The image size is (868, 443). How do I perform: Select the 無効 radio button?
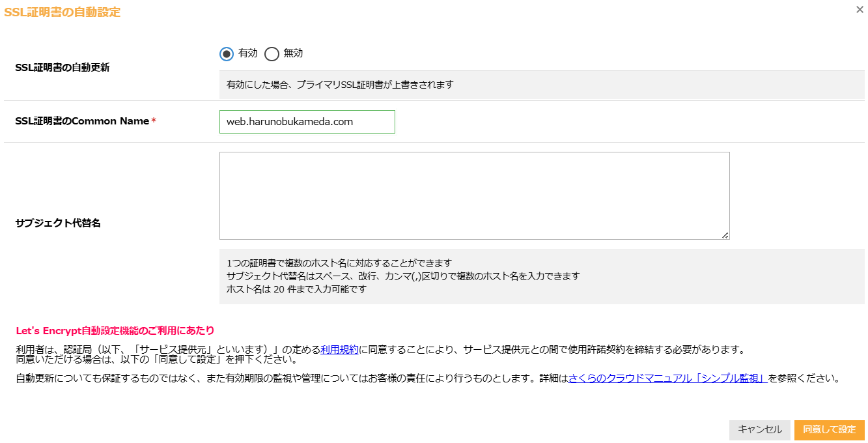(272, 54)
